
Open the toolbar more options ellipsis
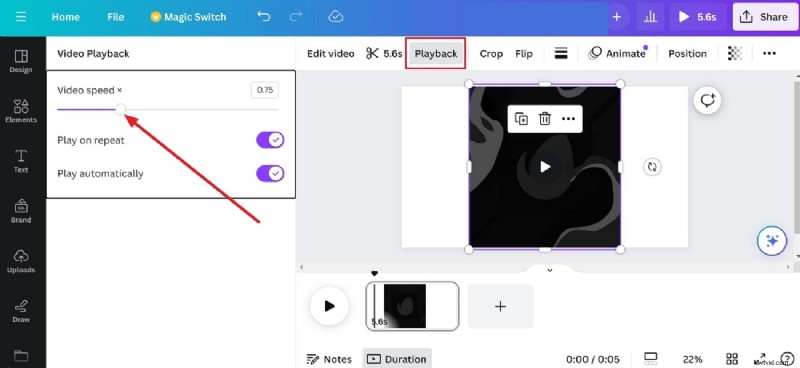(769, 54)
